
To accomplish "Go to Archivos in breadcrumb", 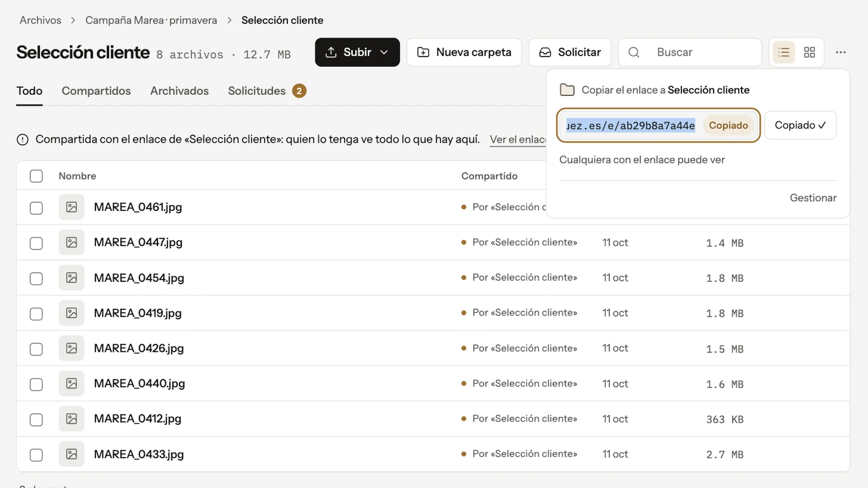I will click(x=41, y=20).
